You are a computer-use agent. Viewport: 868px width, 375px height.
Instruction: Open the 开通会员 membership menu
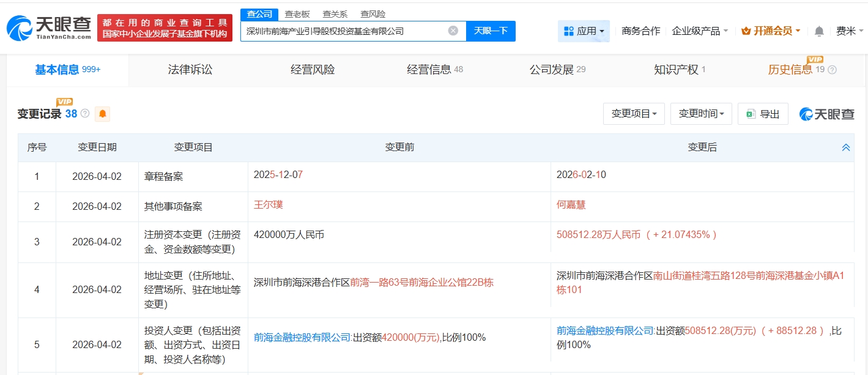pyautogui.click(x=771, y=31)
